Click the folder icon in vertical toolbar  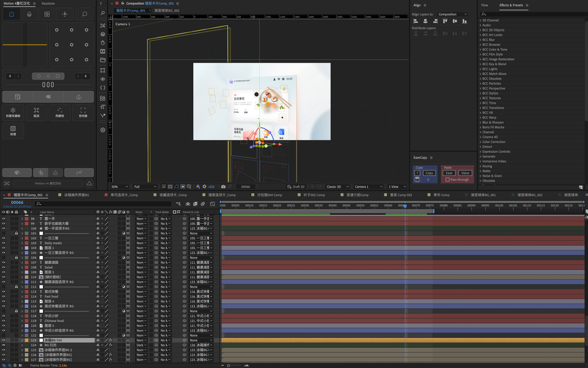click(103, 59)
